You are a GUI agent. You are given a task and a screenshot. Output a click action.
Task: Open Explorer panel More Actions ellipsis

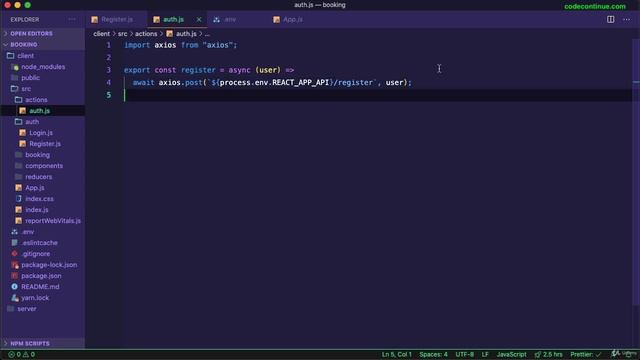point(72,20)
